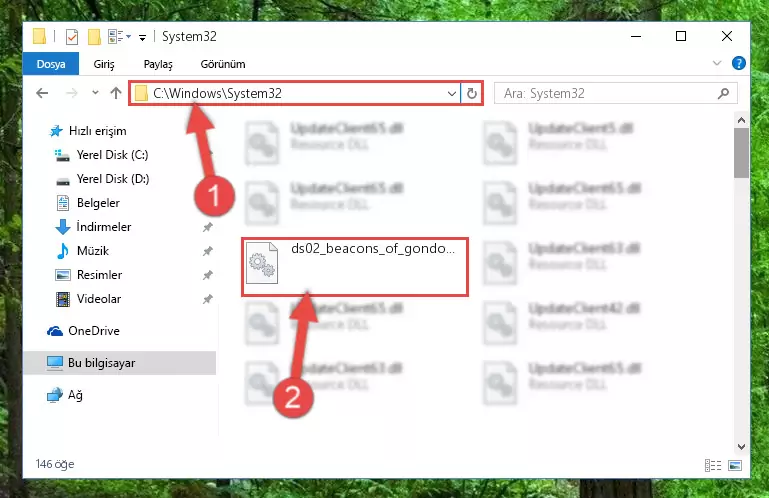Viewport: 769px width, 498px height.
Task: Open the Videolar folder
Action: [99, 299]
